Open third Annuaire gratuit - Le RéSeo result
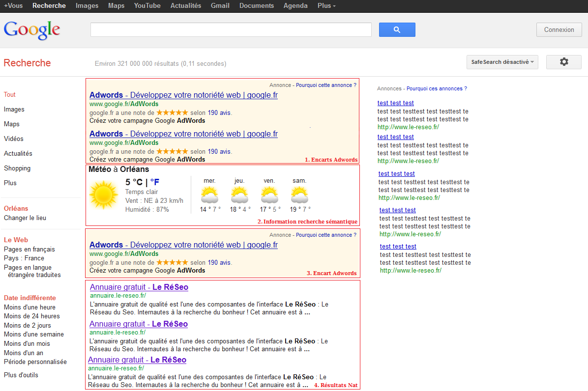Screen dimensions: 588x391 pyautogui.click(x=137, y=360)
